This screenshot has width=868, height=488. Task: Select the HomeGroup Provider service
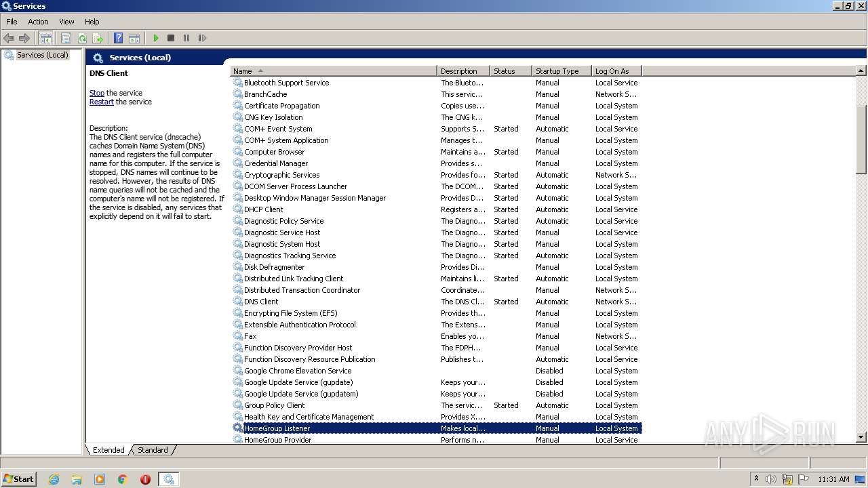tap(277, 440)
